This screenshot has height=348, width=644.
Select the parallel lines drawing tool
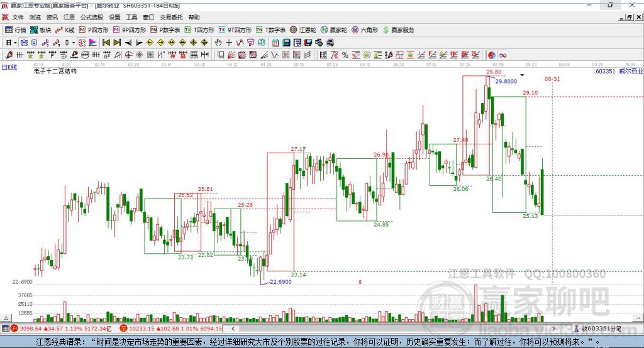tap(307, 55)
